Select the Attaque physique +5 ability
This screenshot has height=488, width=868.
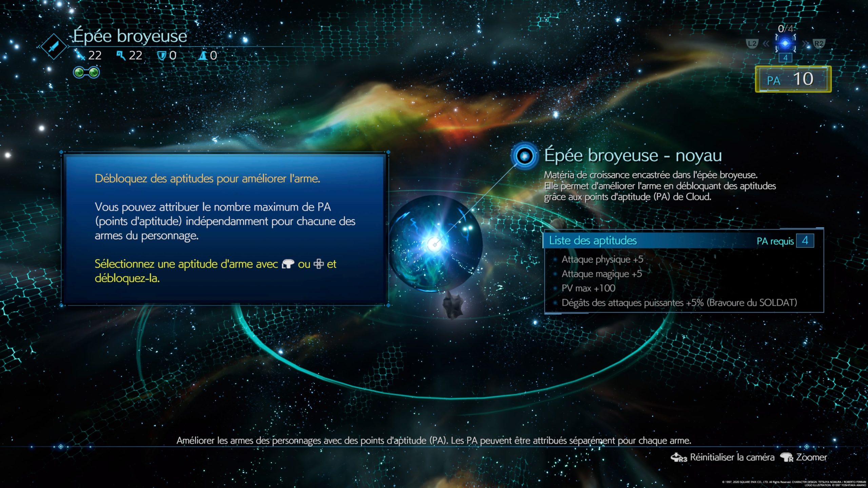click(x=603, y=259)
